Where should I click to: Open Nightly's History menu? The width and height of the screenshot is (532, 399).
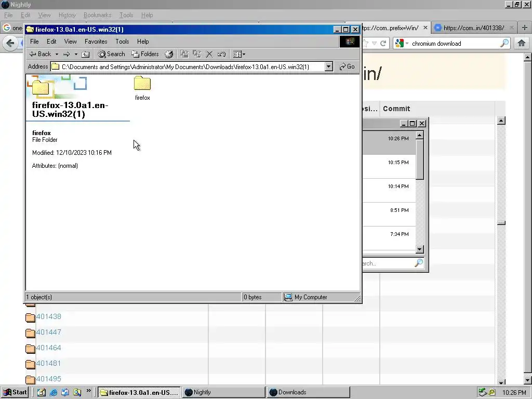point(67,15)
